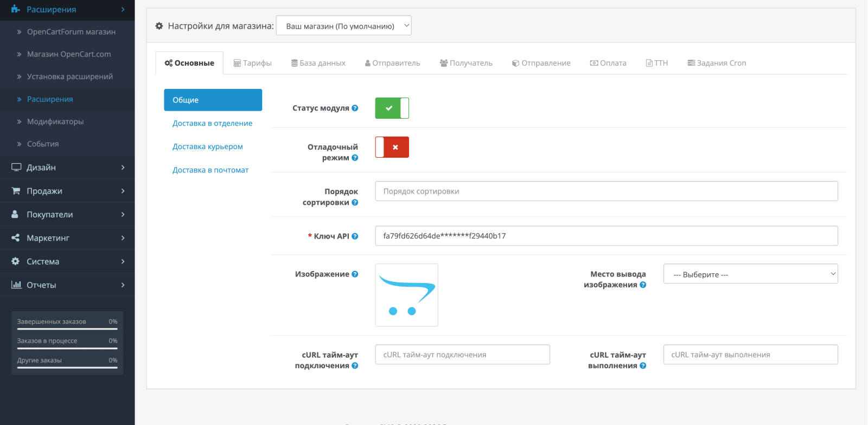Open Доставка курьером section

208,146
